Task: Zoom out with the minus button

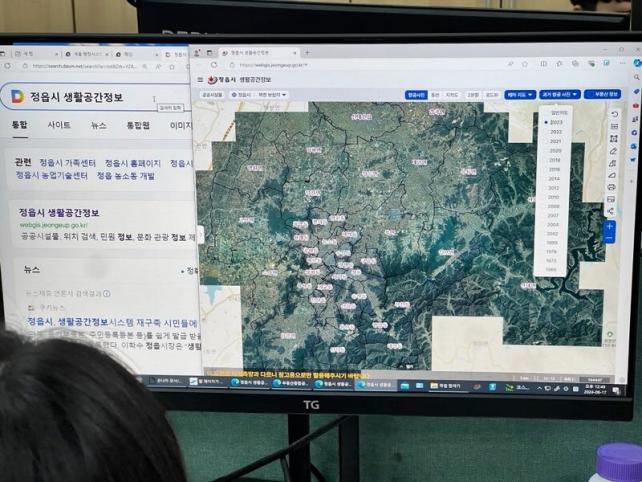Action: 610,239
